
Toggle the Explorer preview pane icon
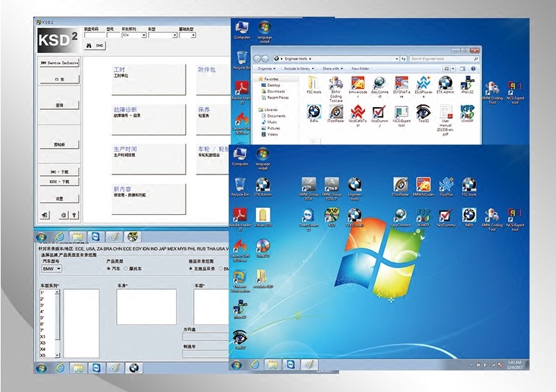(462, 69)
